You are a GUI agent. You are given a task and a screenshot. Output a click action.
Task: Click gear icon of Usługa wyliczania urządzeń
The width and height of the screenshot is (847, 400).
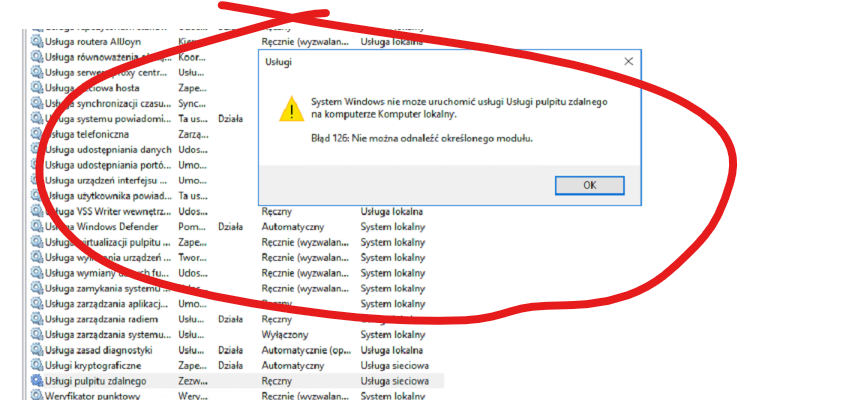click(37, 257)
